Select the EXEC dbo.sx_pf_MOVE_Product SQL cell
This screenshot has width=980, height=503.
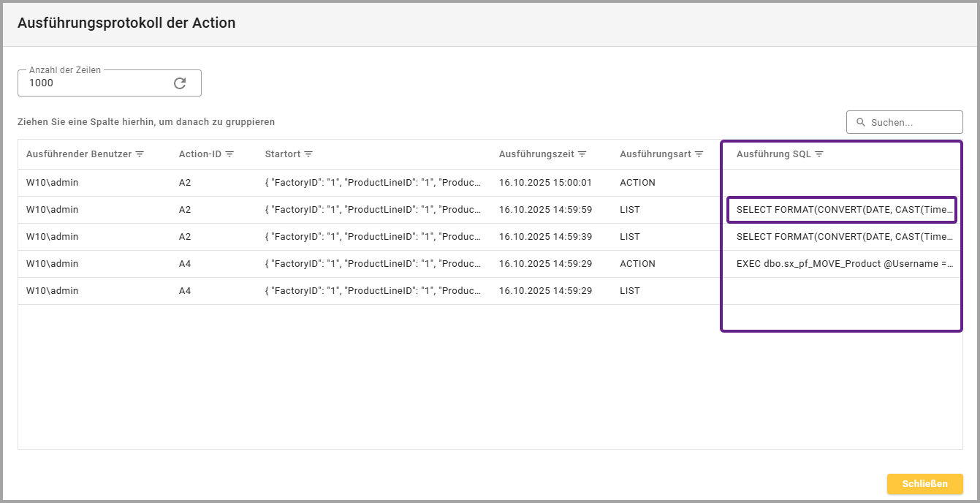pos(844,264)
